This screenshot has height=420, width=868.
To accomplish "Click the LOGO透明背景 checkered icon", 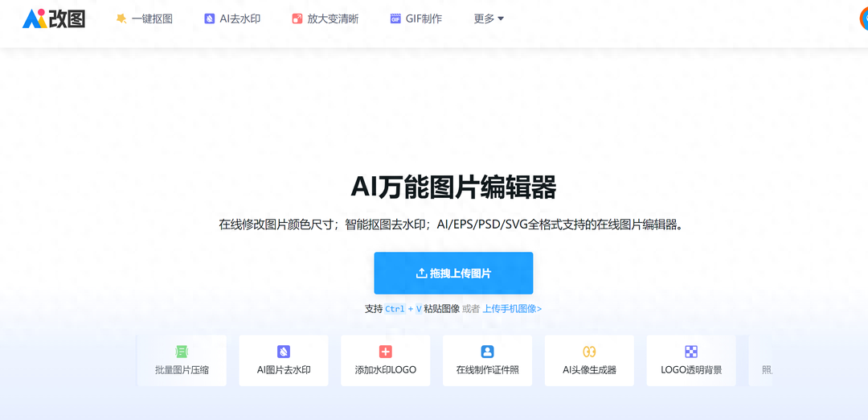I will [x=691, y=352].
